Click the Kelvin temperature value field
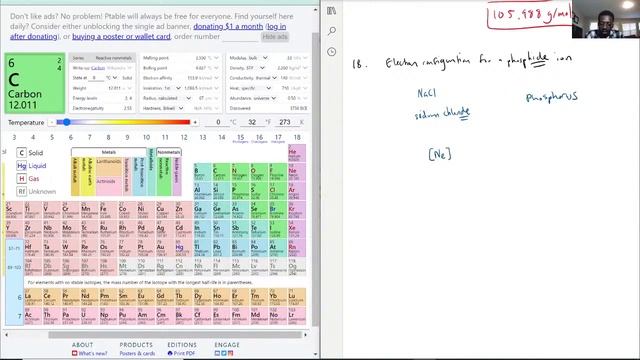 click(284, 122)
